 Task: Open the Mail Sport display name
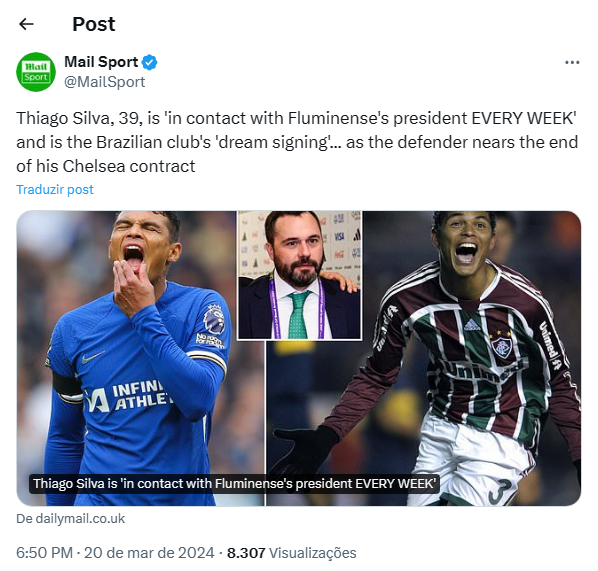click(x=101, y=62)
